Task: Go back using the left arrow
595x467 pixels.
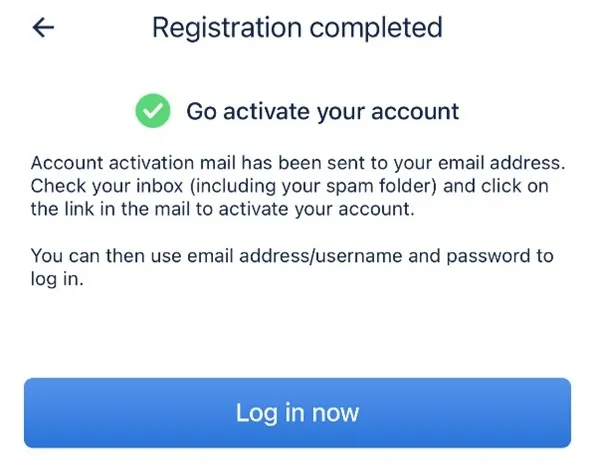Action: tap(43, 28)
